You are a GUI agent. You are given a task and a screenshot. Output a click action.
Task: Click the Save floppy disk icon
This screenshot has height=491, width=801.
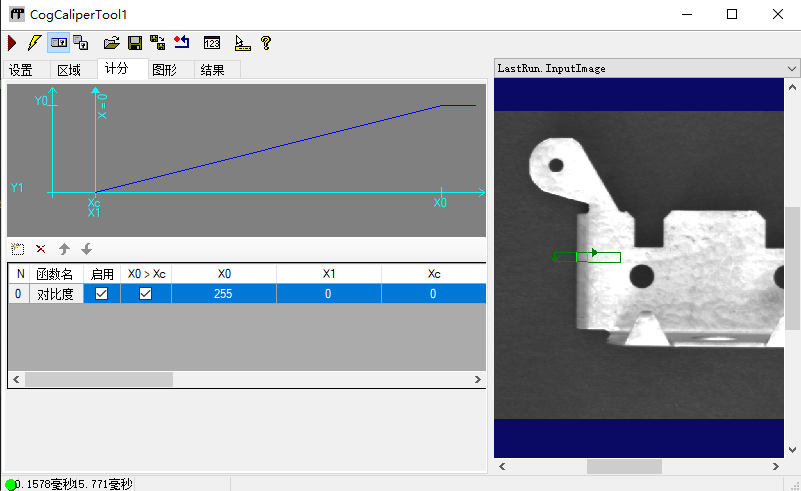coord(134,43)
